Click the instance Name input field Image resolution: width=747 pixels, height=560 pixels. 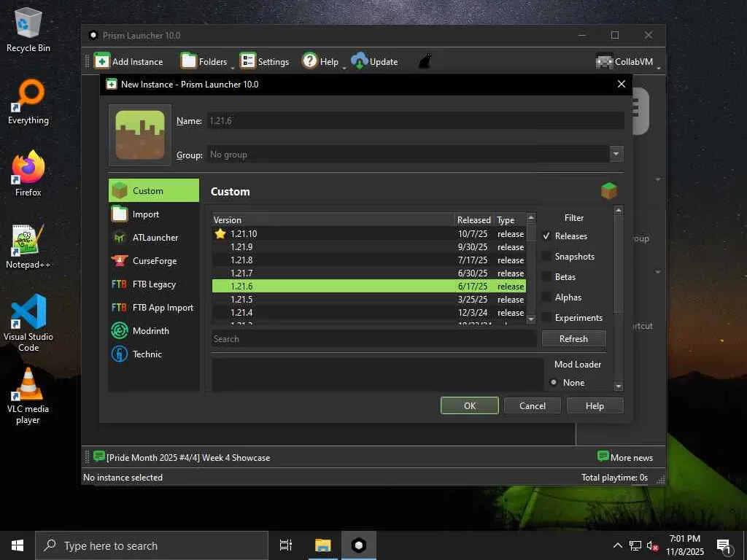pos(415,120)
